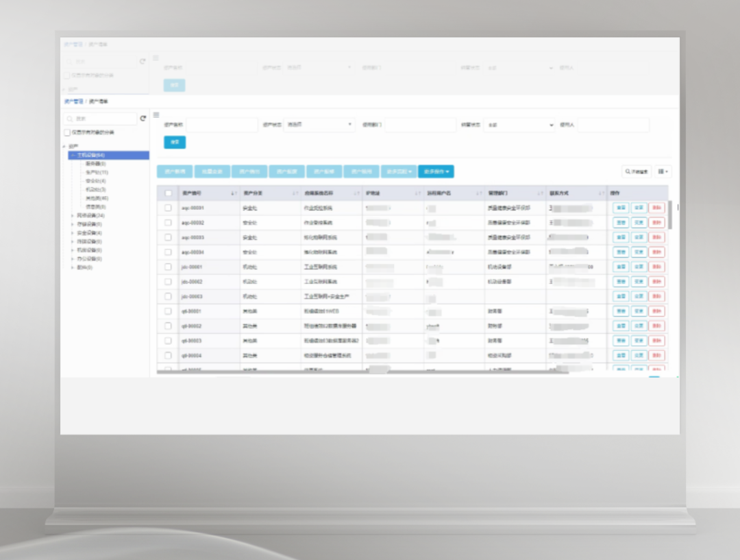Image resolution: width=740 pixels, height=560 pixels.
Task: Click the blue search button below filters
Action: (x=175, y=142)
